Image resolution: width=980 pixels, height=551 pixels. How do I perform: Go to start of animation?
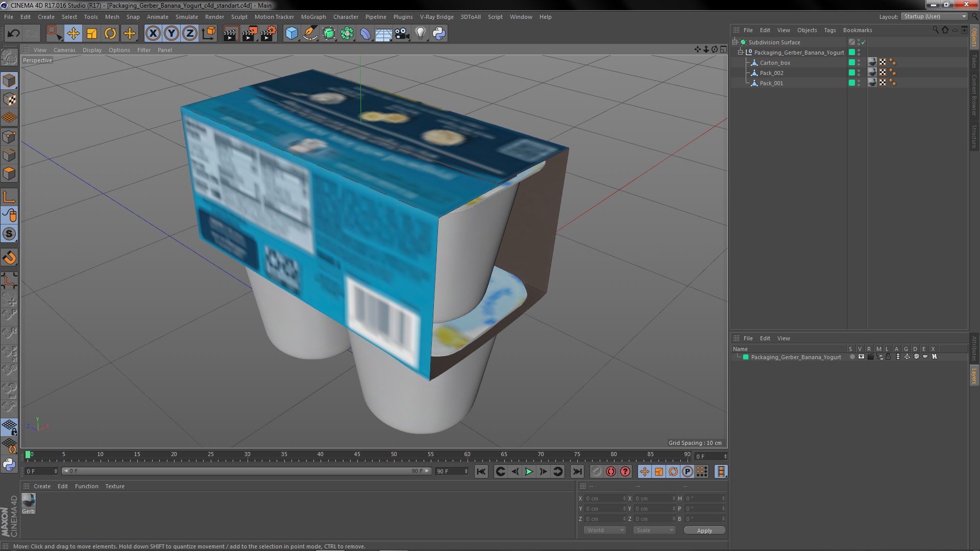tap(481, 472)
